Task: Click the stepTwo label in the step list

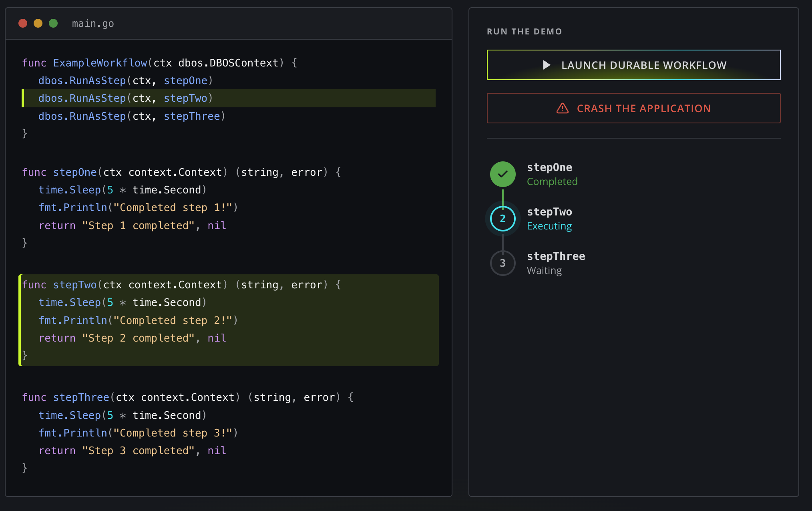Action: (549, 212)
